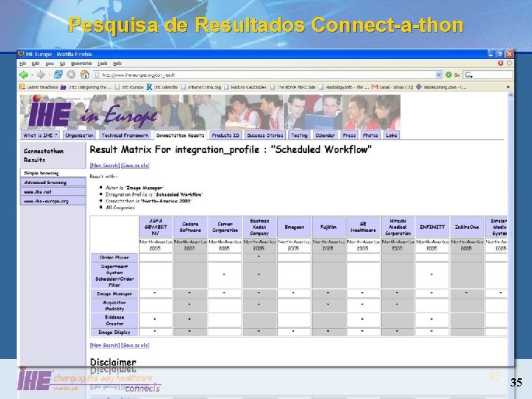Screen dimensions: 532x399
Task: Open the Technical Framework tab
Action: coord(125,135)
